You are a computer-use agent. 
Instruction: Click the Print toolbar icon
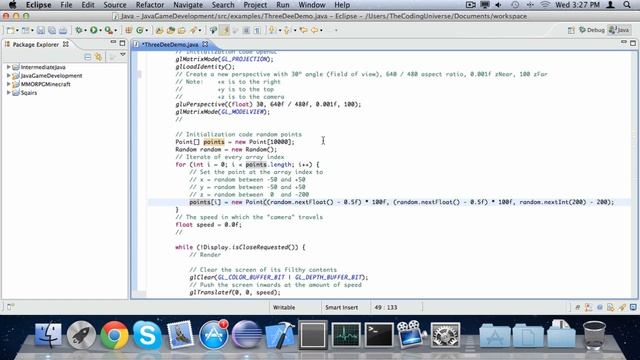(63, 30)
